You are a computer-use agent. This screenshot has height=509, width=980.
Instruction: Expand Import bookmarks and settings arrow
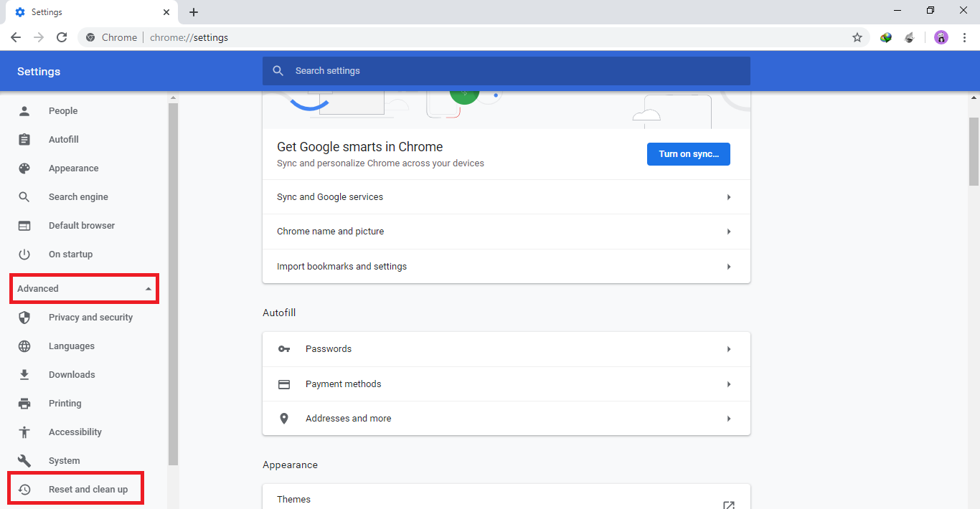729,267
